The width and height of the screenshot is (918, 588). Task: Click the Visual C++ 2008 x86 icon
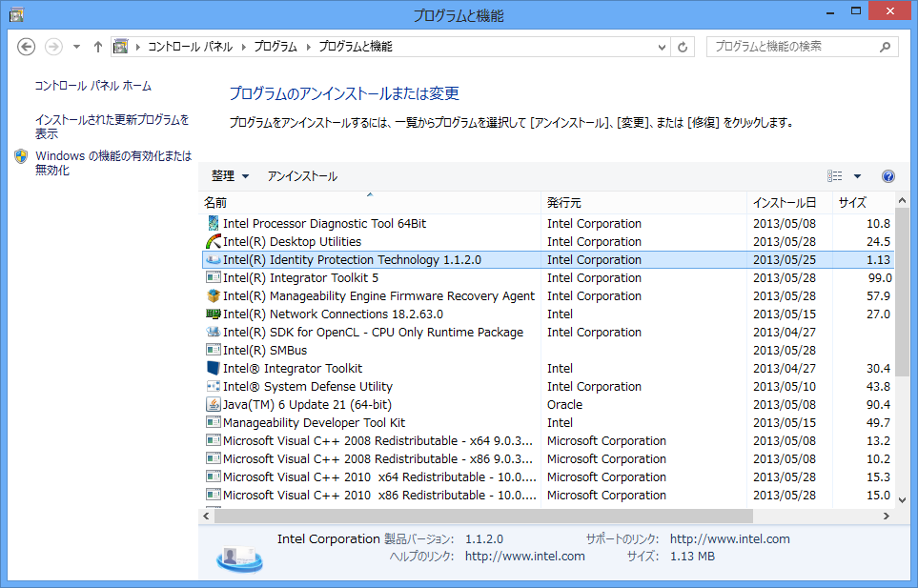pos(214,459)
